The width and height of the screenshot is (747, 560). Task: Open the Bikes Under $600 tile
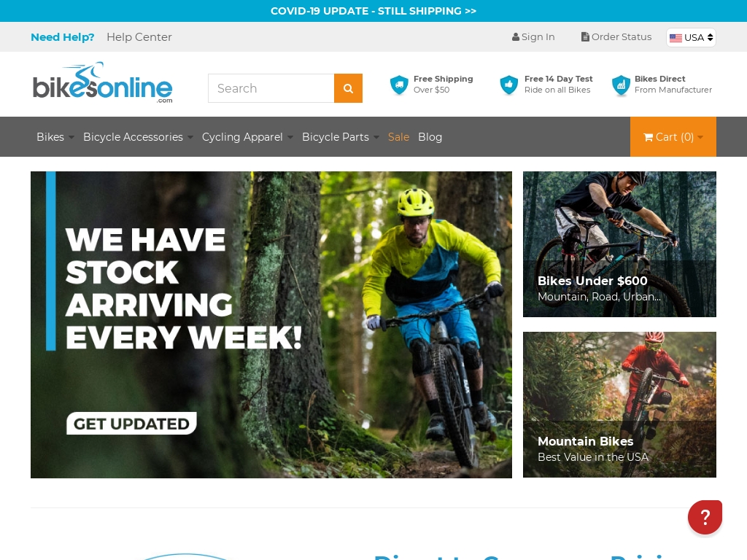click(619, 244)
